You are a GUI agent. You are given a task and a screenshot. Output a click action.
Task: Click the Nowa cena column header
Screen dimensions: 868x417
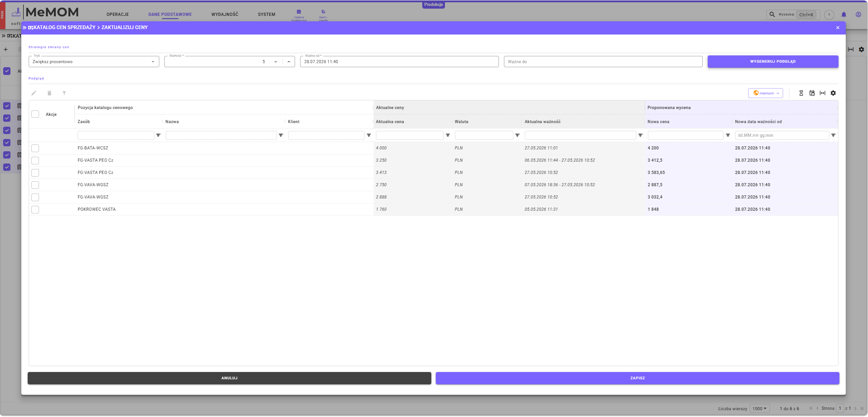coord(658,122)
